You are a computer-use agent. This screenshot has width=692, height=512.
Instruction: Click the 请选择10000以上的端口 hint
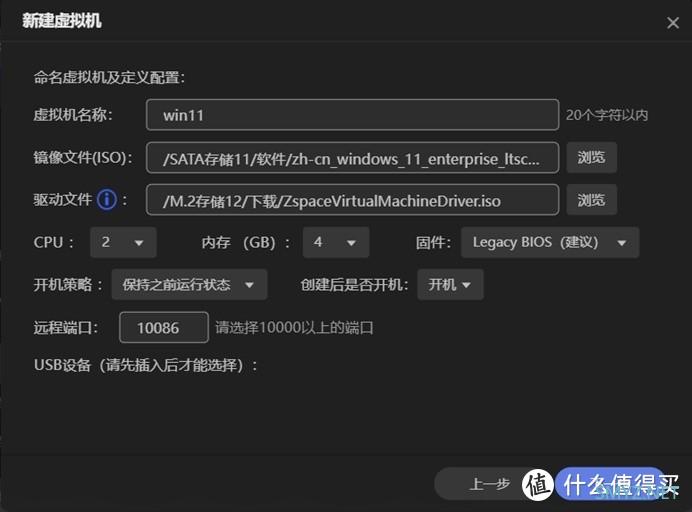[294, 328]
